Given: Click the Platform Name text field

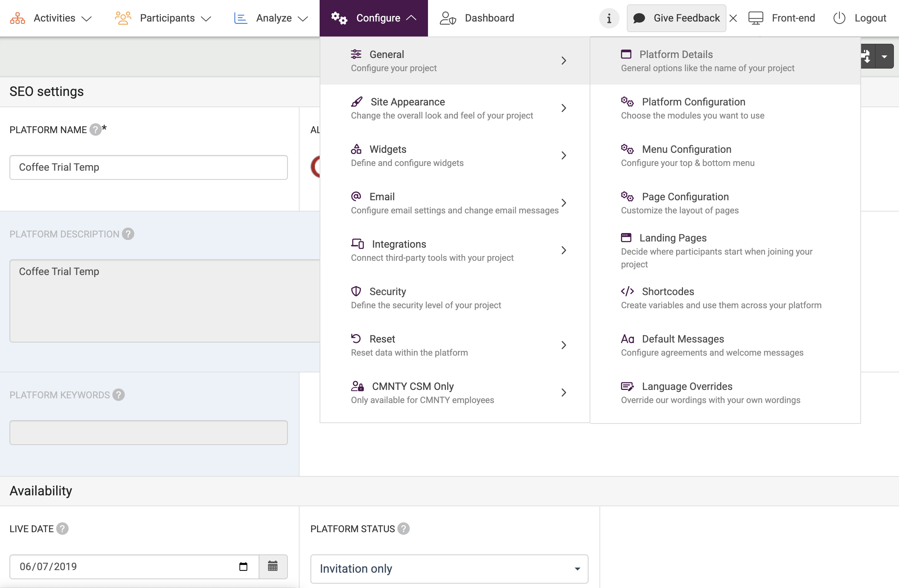Looking at the screenshot, I should click(x=148, y=167).
